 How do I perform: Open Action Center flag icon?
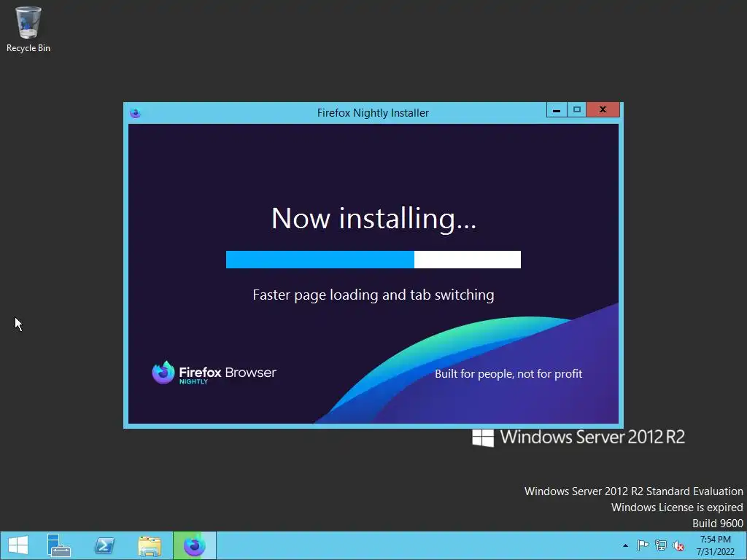[643, 545]
